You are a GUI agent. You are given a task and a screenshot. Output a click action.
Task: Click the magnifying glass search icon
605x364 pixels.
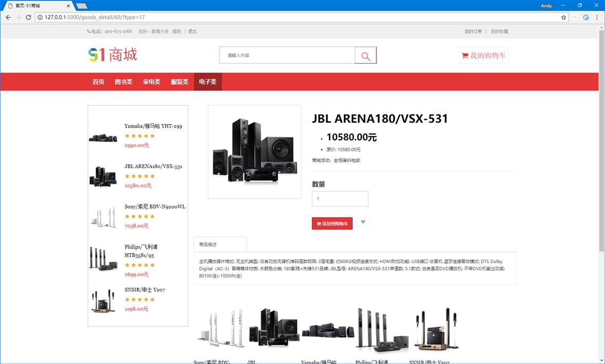[x=365, y=56]
